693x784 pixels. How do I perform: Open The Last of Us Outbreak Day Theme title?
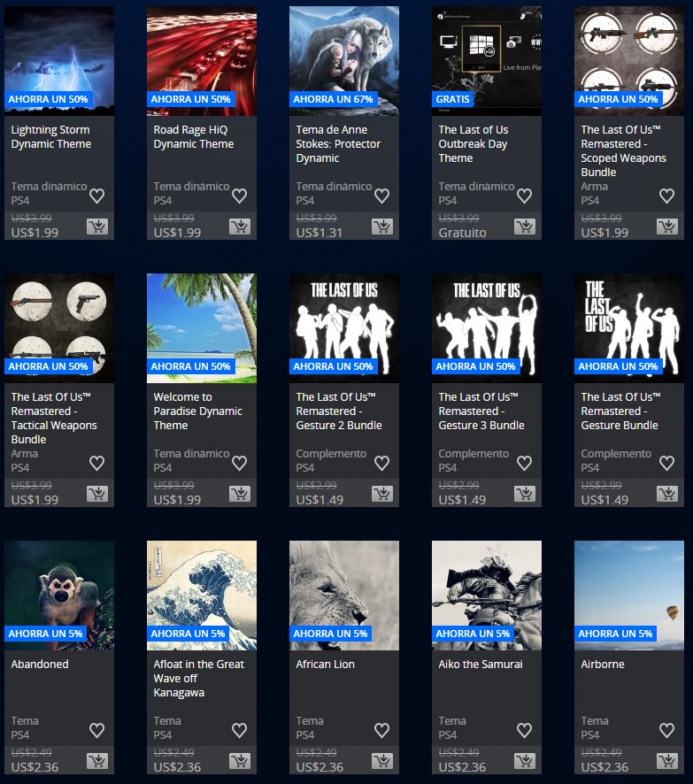(x=474, y=143)
